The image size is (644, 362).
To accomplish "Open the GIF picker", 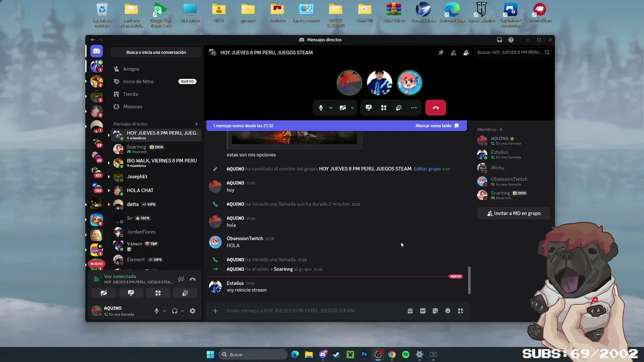I will coord(423,311).
